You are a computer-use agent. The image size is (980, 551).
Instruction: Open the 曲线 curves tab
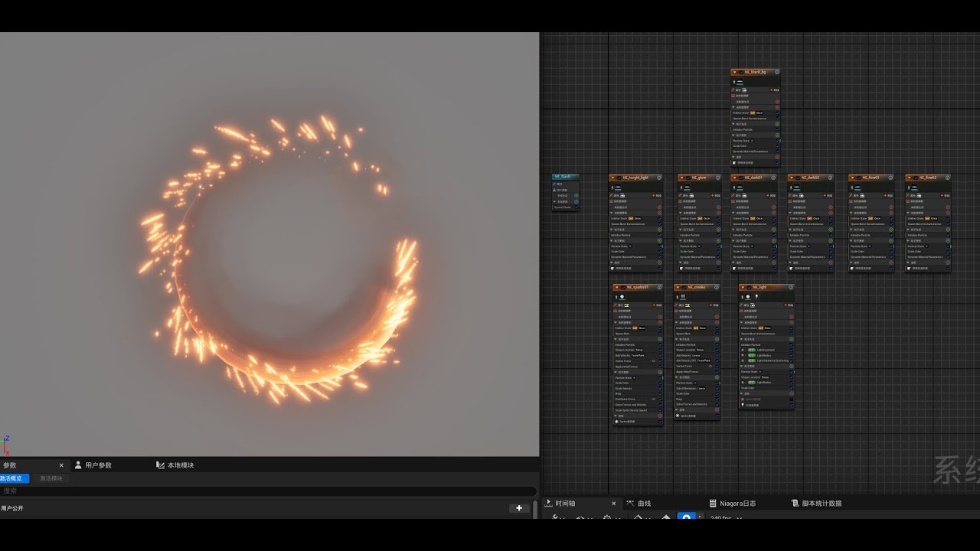(639, 504)
